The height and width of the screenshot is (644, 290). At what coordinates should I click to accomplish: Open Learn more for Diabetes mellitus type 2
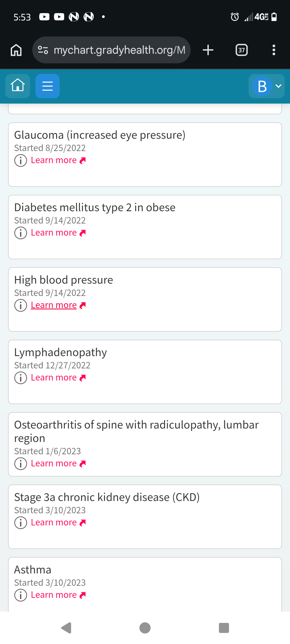click(x=58, y=233)
